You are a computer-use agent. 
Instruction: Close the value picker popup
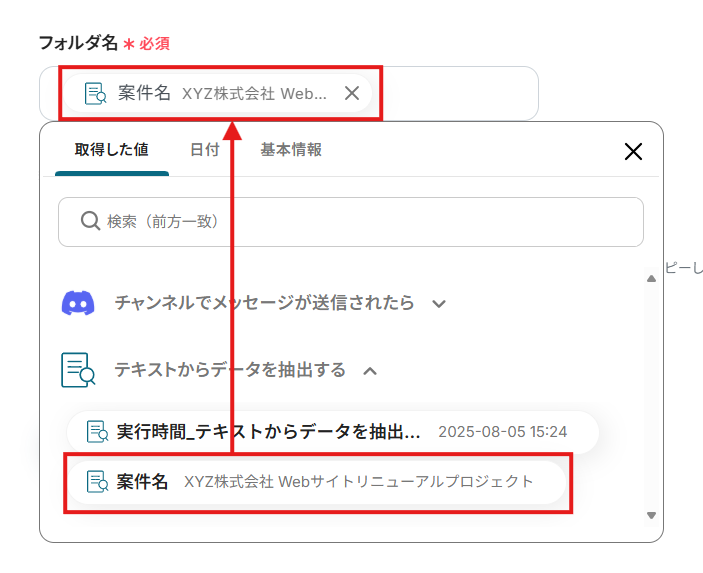[633, 152]
